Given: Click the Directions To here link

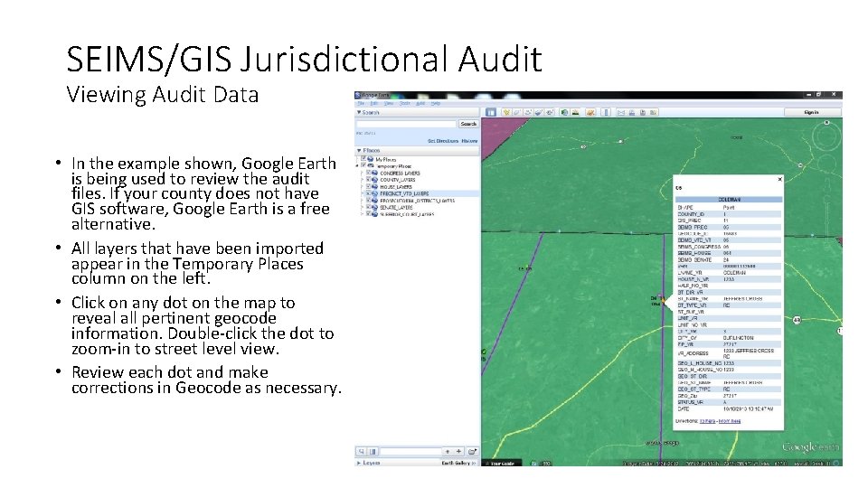Looking at the screenshot, I should click(707, 421).
